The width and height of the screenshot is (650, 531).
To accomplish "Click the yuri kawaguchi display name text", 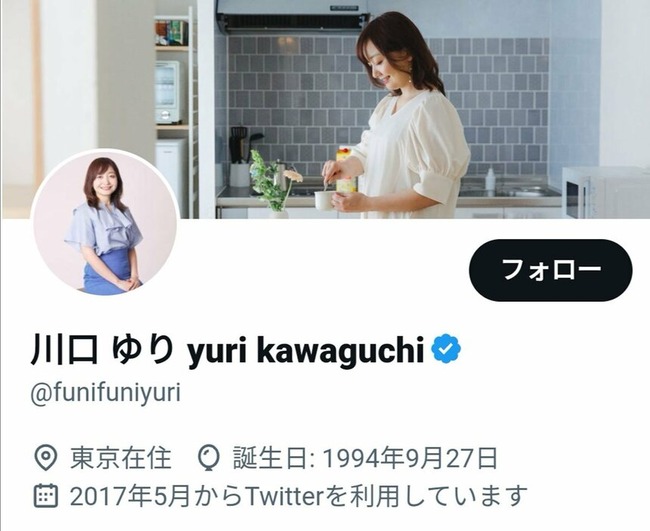I will click(x=306, y=351).
